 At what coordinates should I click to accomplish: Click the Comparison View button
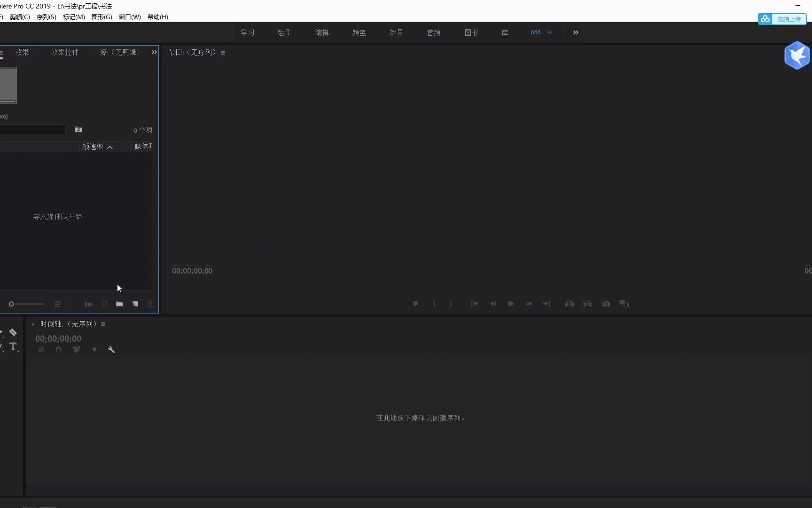pyautogui.click(x=624, y=304)
